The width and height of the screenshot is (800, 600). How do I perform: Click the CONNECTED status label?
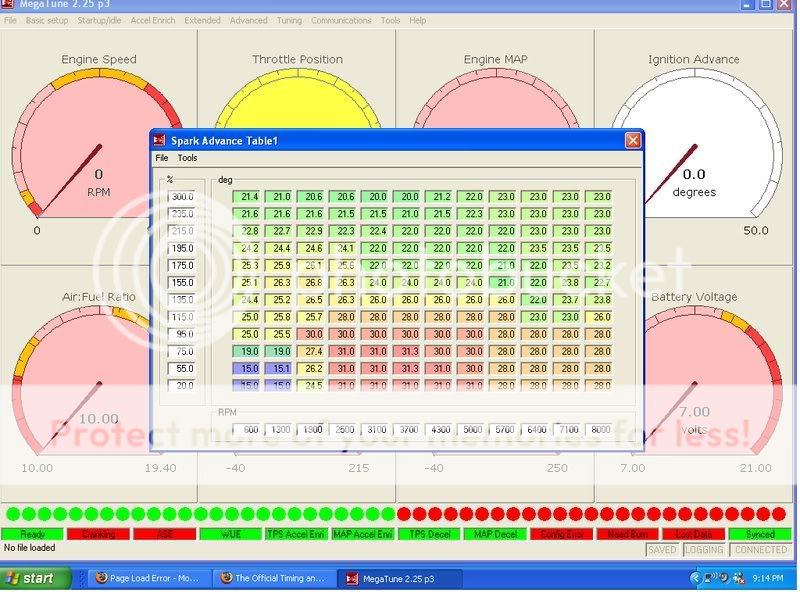tap(761, 548)
